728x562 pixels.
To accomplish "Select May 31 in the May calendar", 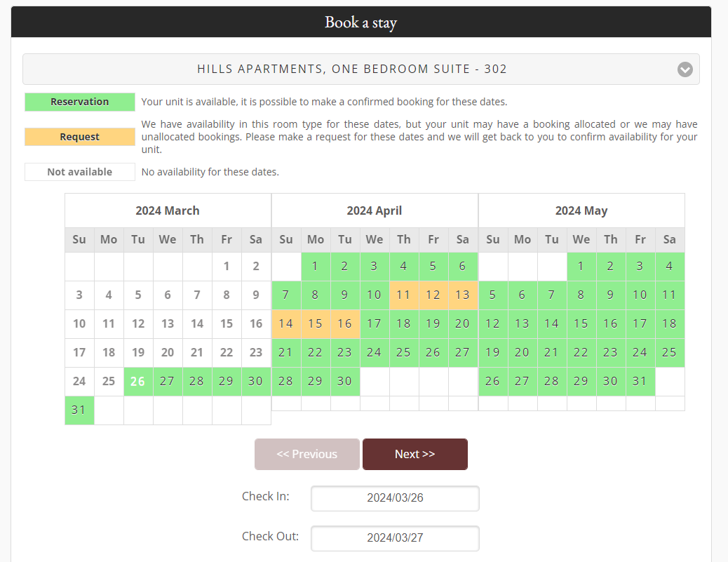I will 640,382.
